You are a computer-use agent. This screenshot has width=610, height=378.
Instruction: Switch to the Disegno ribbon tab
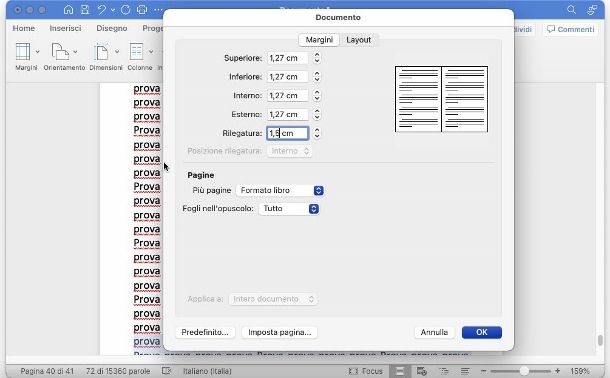pos(112,28)
